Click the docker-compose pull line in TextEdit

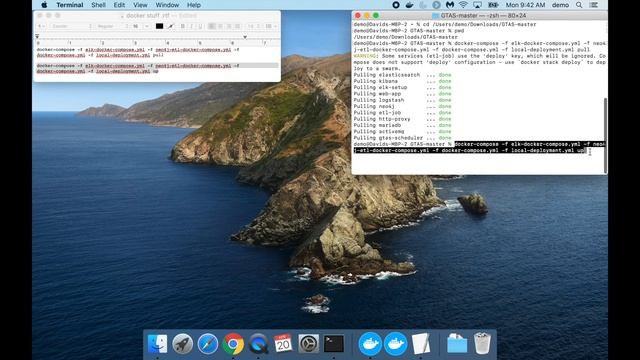point(138,52)
